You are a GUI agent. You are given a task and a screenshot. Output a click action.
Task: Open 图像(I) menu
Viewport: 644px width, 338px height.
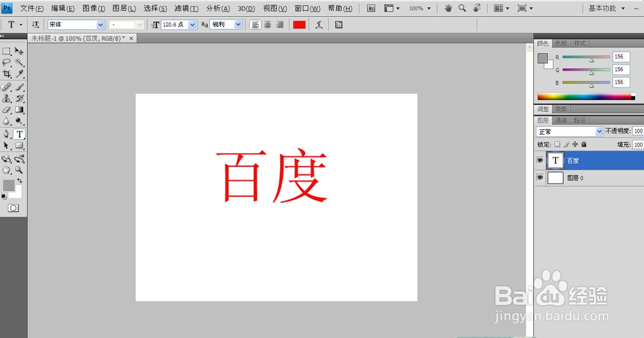pyautogui.click(x=93, y=8)
